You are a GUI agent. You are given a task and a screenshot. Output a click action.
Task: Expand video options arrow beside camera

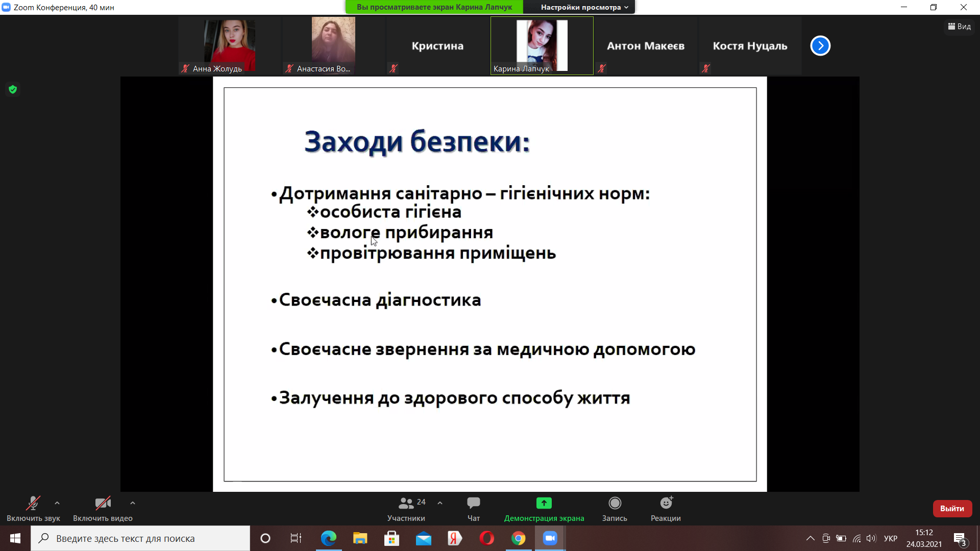pos(133,503)
